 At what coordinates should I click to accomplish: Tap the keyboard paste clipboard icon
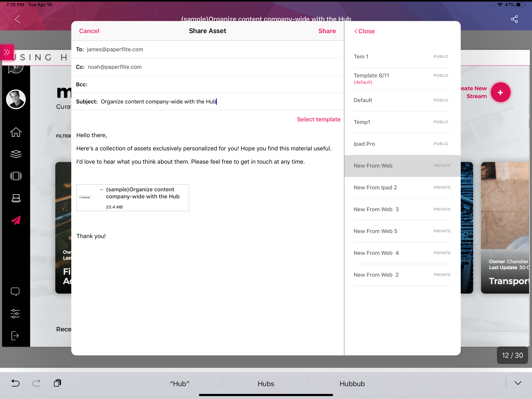pos(57,383)
